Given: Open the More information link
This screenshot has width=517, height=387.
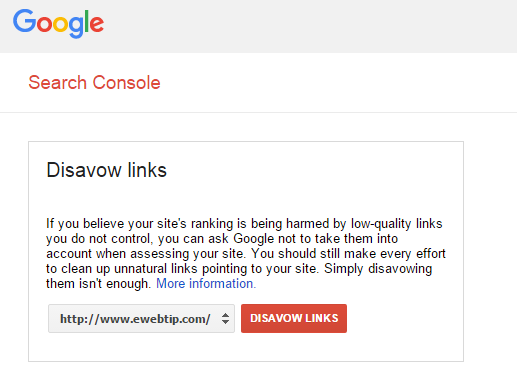Looking at the screenshot, I should pos(206,284).
